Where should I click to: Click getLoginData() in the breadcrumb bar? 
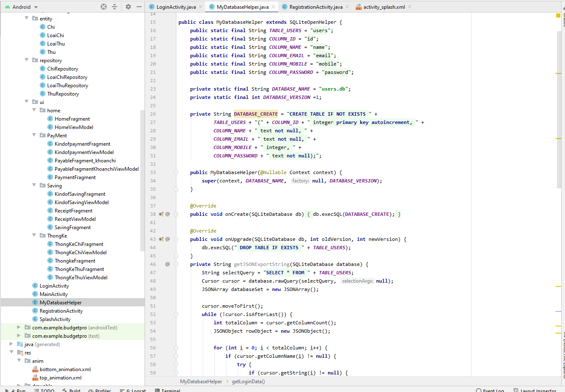click(x=248, y=381)
